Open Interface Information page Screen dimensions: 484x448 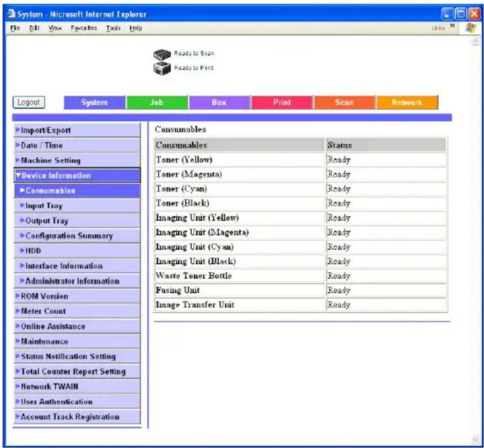(77, 266)
